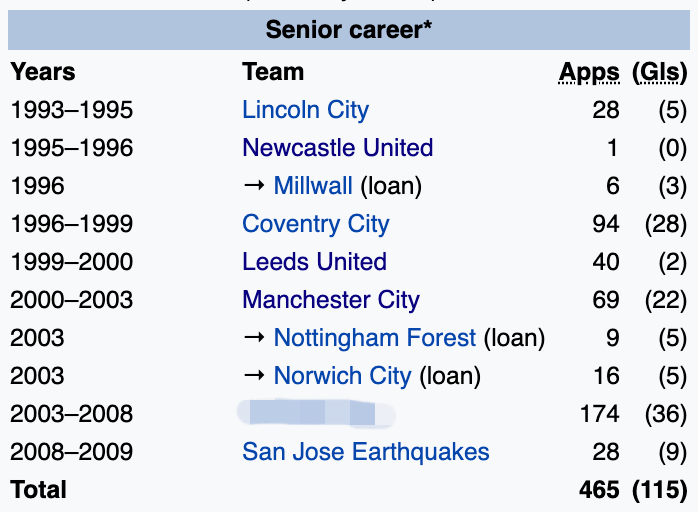
Task: Open the Coventry City page link
Action: click(315, 224)
